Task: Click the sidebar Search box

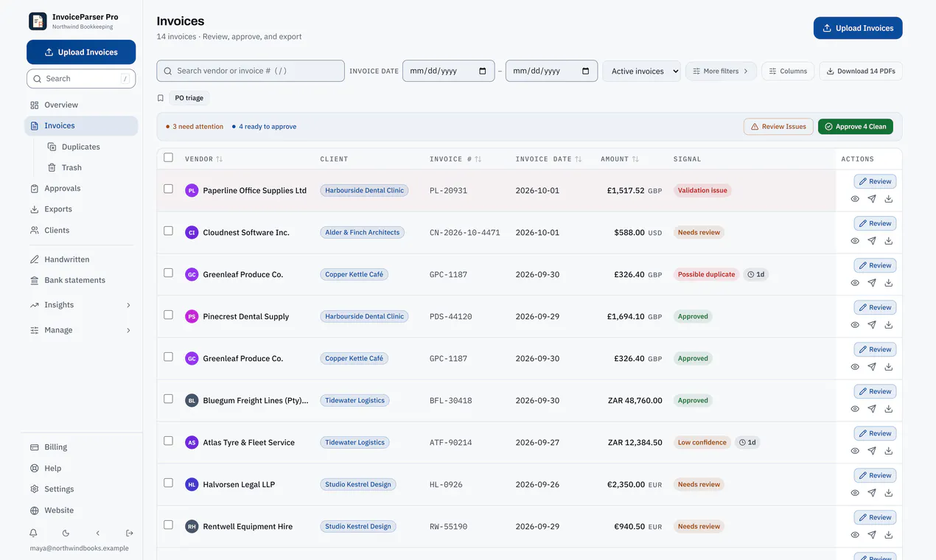Action: pos(81,79)
